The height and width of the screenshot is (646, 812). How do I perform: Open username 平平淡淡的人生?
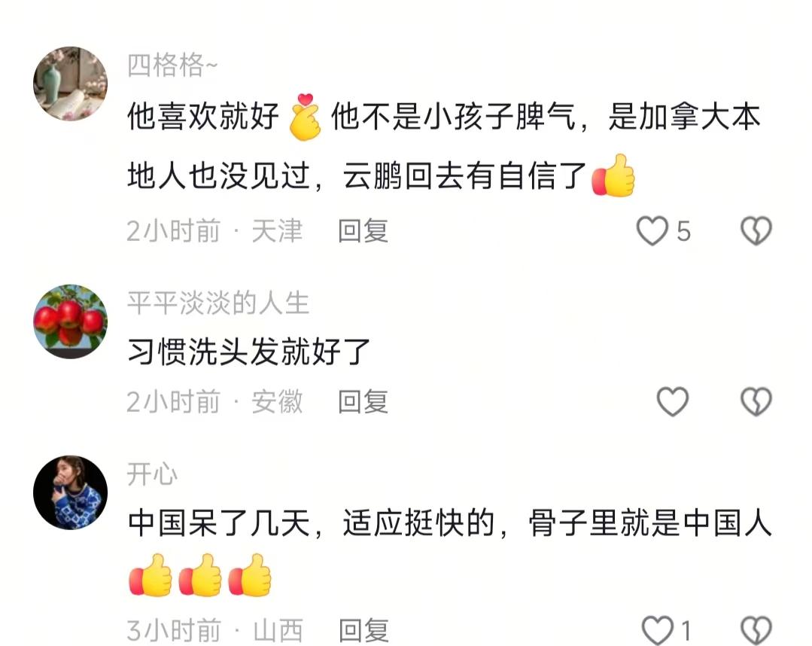(218, 303)
